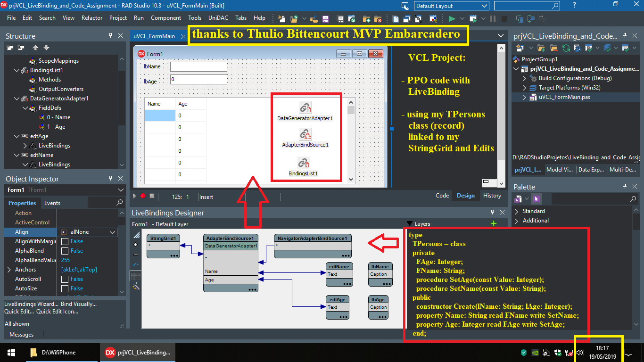Toggle the AutoScroll checkbox
The width and height of the screenshot is (644, 362).
click(65, 279)
